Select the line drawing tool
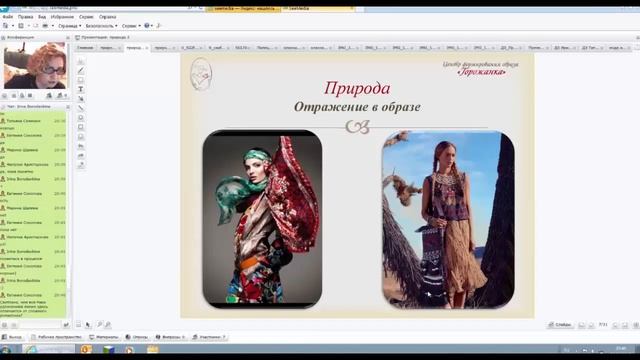This screenshot has height=360, width=640. [81, 108]
